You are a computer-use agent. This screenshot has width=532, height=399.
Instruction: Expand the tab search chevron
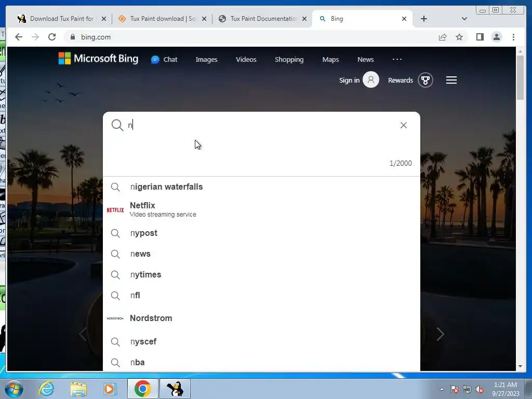pyautogui.click(x=464, y=19)
